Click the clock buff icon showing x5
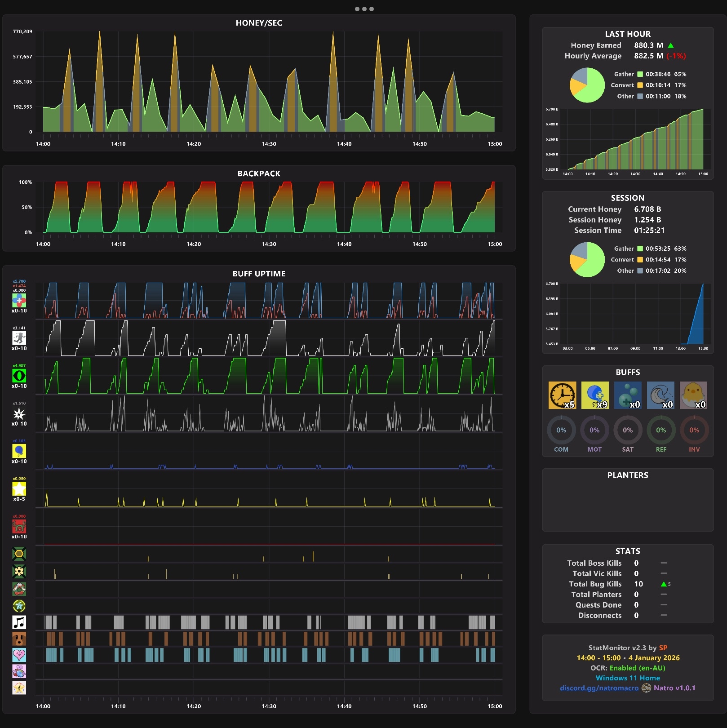The image size is (727, 728). [x=562, y=395]
